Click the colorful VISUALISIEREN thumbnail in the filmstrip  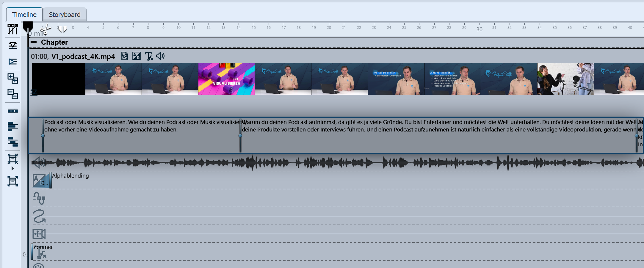coord(226,79)
